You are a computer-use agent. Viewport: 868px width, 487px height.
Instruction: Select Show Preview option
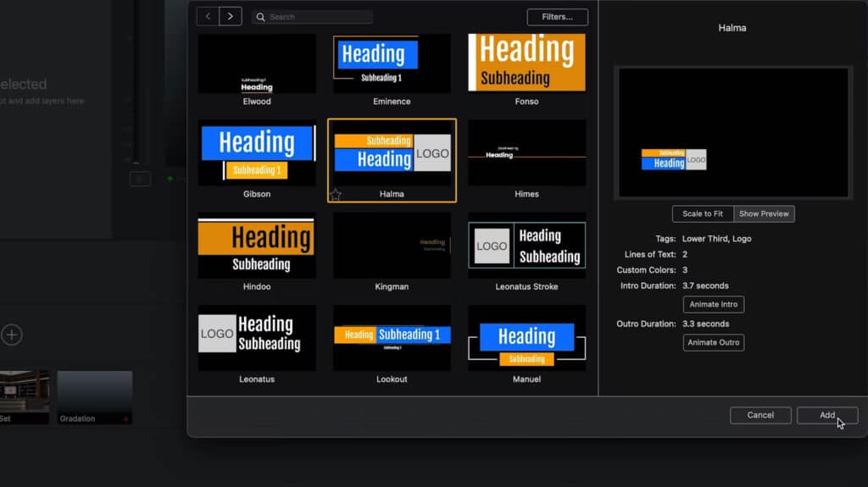pos(764,213)
